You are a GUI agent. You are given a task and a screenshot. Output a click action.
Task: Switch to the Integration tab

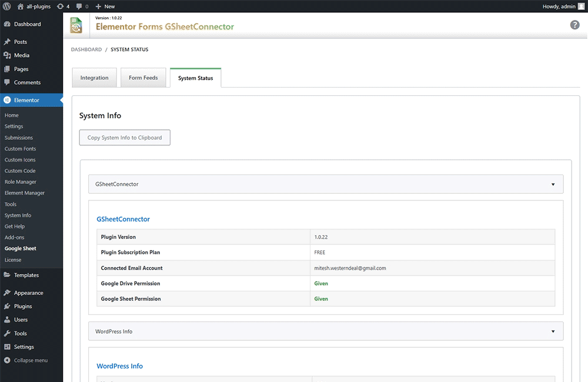94,78
